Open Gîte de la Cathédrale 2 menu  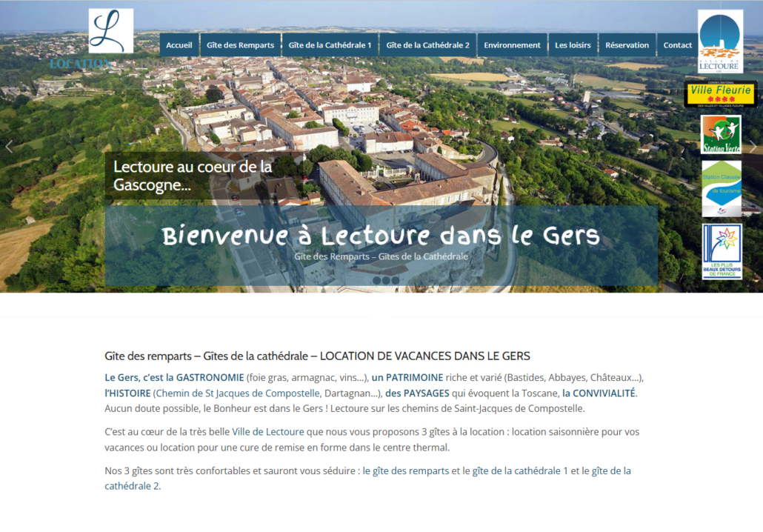pyautogui.click(x=427, y=45)
